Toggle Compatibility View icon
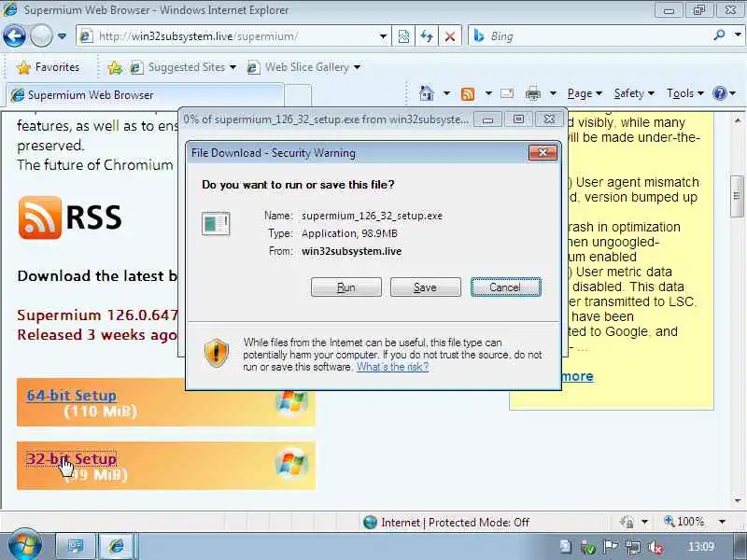 pyautogui.click(x=403, y=36)
